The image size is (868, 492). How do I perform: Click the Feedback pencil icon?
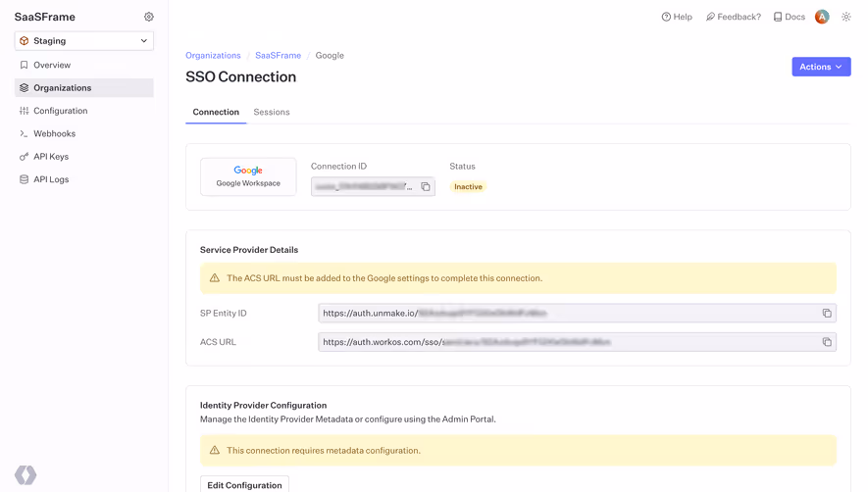pyautogui.click(x=710, y=17)
